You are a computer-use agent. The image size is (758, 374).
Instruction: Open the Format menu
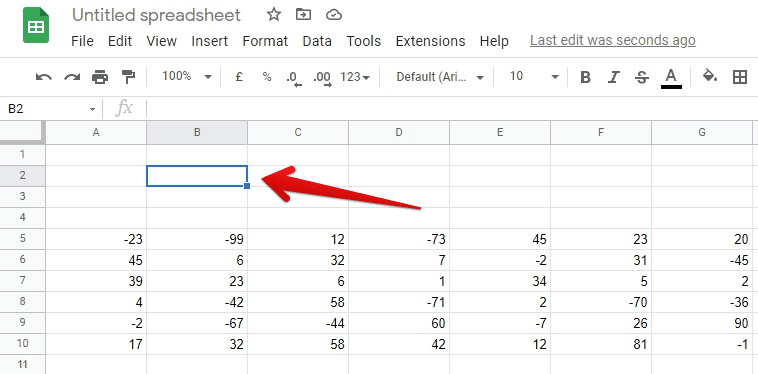coord(265,41)
